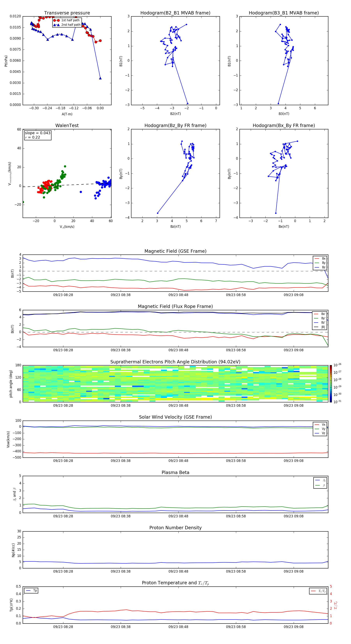Click the lowest triangle marker in Transverse pressure

pyautogui.click(x=100, y=78)
